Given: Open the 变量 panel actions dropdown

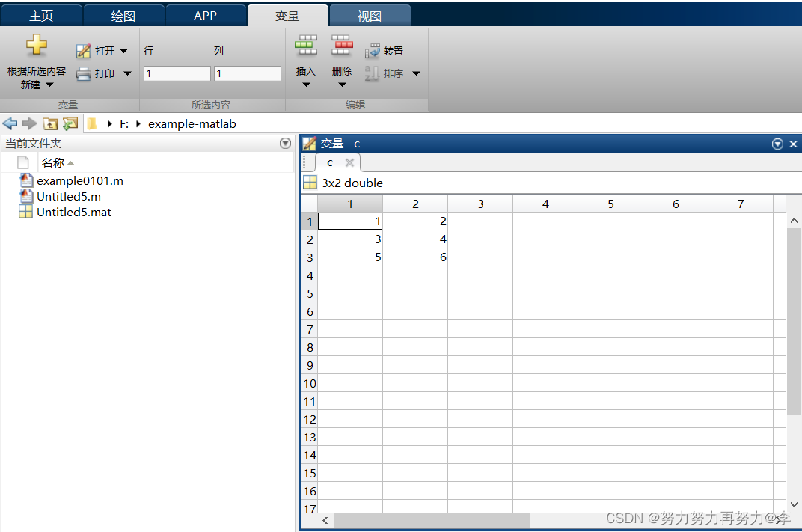Looking at the screenshot, I should pos(777,143).
